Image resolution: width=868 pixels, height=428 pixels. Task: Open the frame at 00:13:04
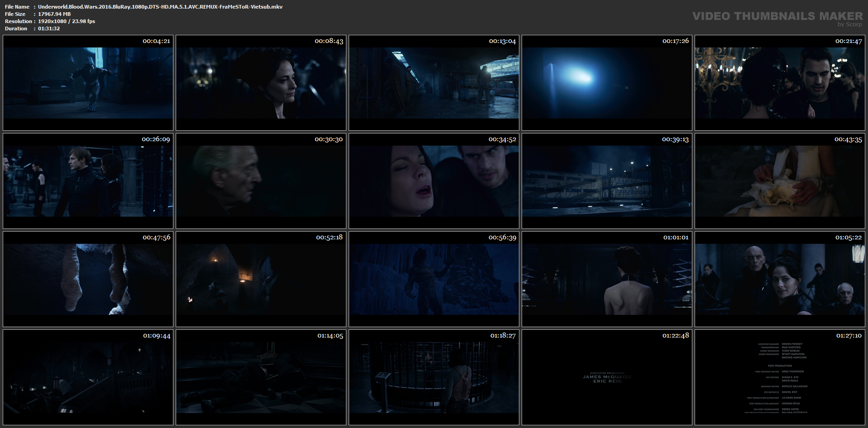pyautogui.click(x=434, y=83)
